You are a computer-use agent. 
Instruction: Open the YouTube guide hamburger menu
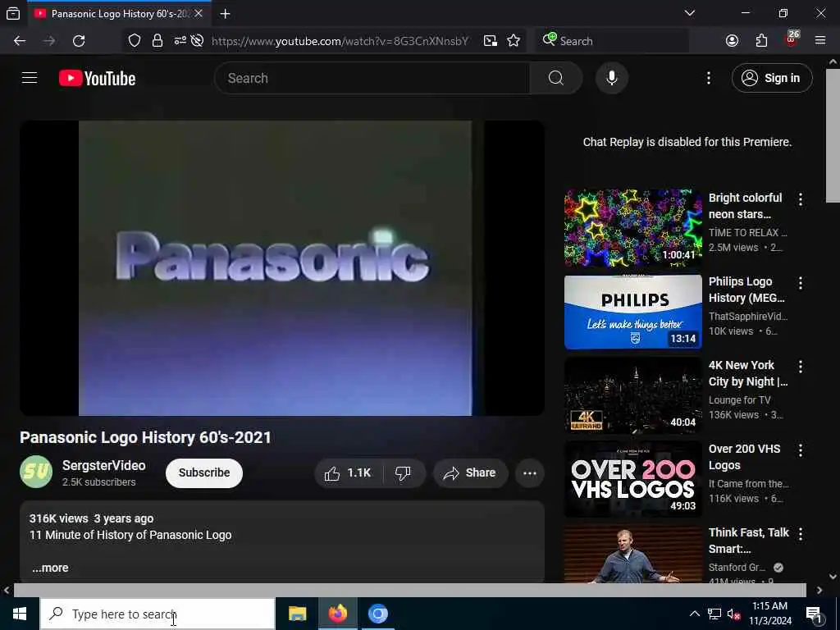click(30, 78)
